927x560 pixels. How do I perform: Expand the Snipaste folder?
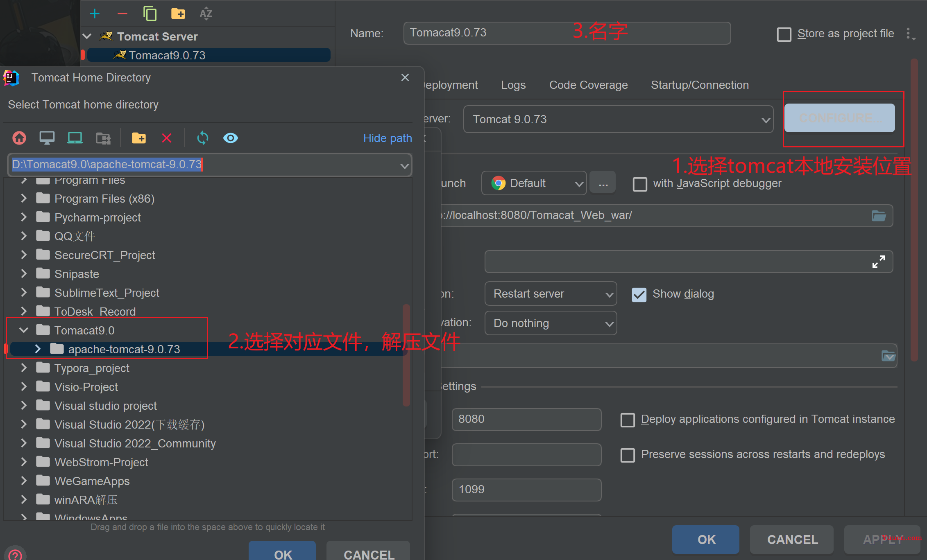coord(24,273)
